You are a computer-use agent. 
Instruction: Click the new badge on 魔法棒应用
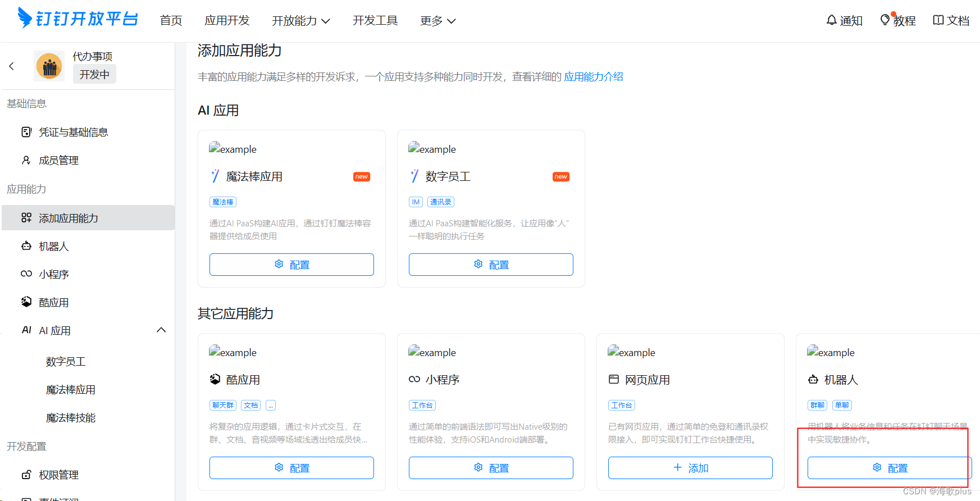click(x=362, y=176)
